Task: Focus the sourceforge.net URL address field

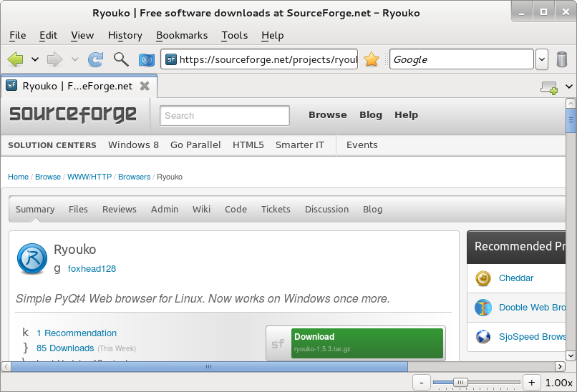Action: 259,59
